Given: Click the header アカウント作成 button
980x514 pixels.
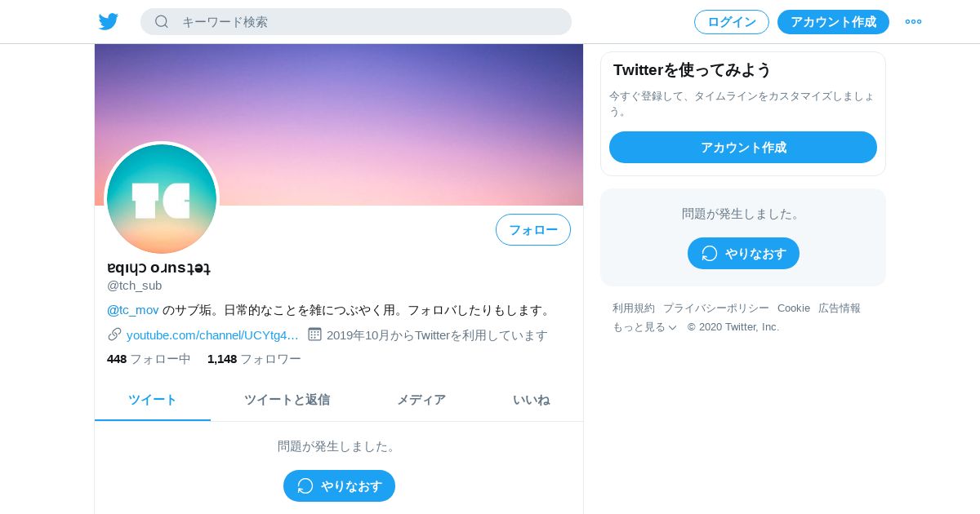Looking at the screenshot, I should tap(833, 22).
